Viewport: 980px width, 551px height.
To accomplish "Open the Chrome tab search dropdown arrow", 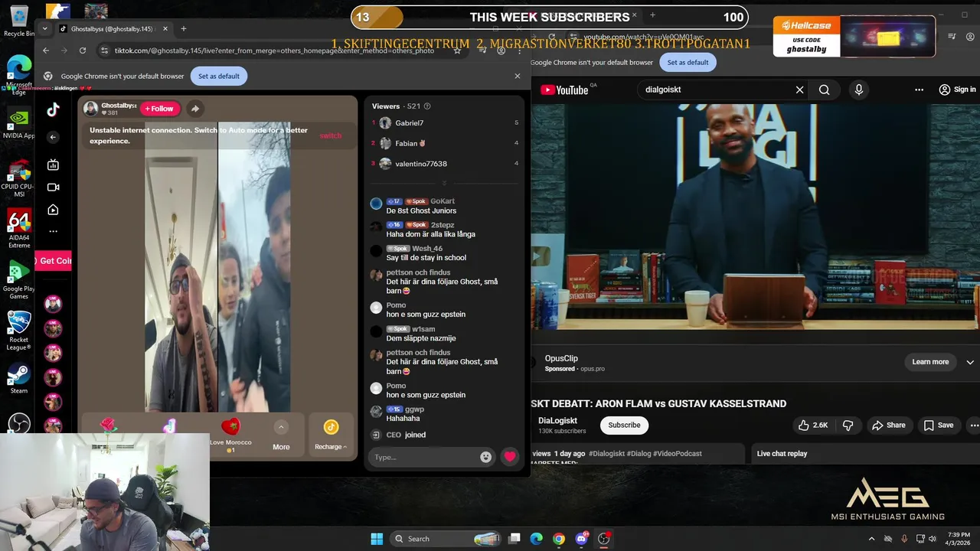I will coord(44,28).
